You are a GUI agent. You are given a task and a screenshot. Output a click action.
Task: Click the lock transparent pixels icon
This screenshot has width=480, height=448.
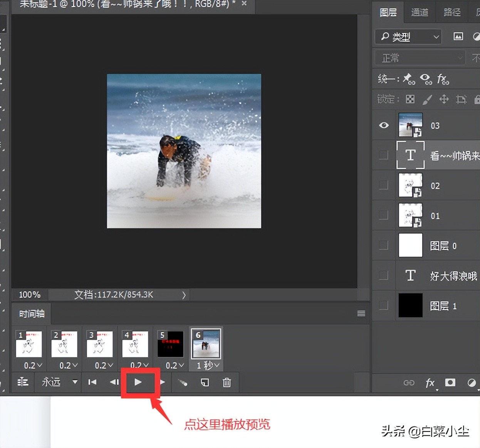[x=410, y=99]
